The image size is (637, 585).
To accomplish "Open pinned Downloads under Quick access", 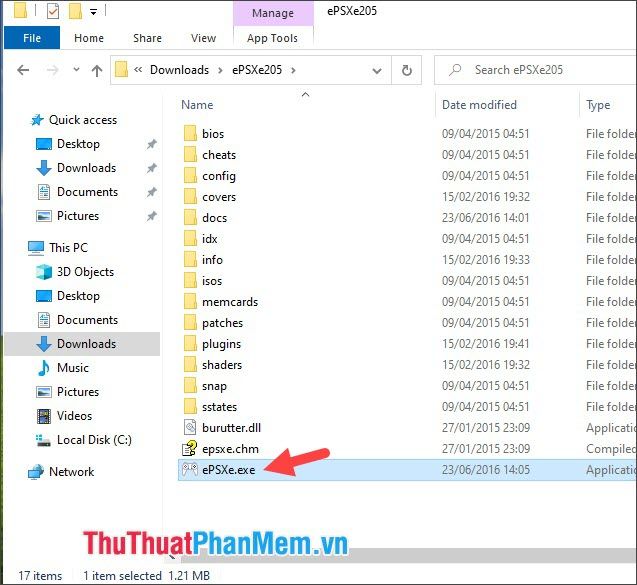I will (x=86, y=168).
